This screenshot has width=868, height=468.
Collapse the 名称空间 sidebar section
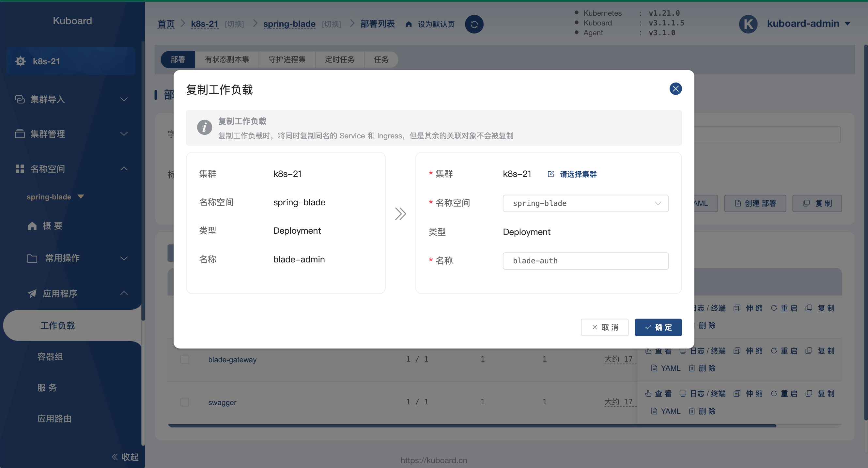(124, 168)
